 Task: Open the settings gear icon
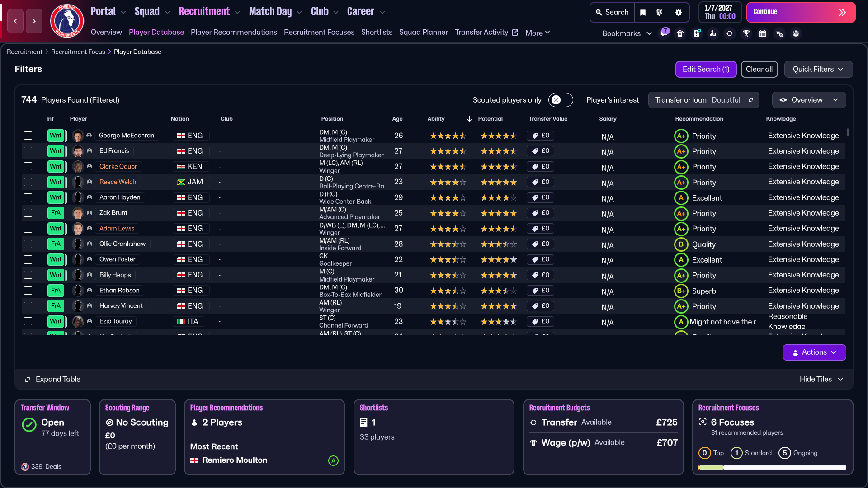[679, 12]
